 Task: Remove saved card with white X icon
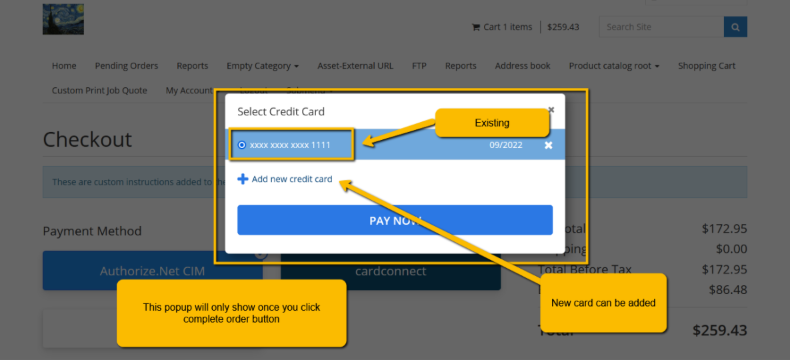pyautogui.click(x=548, y=145)
